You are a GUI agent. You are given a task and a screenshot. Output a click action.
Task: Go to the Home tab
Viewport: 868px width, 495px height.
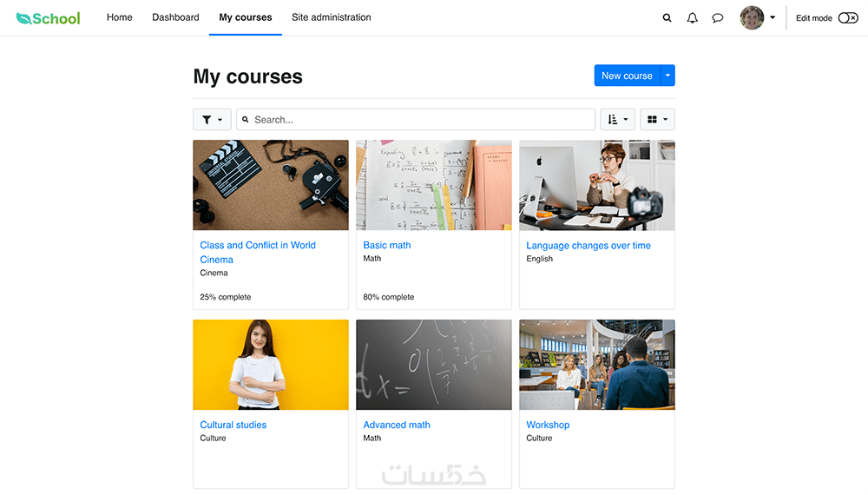click(120, 17)
